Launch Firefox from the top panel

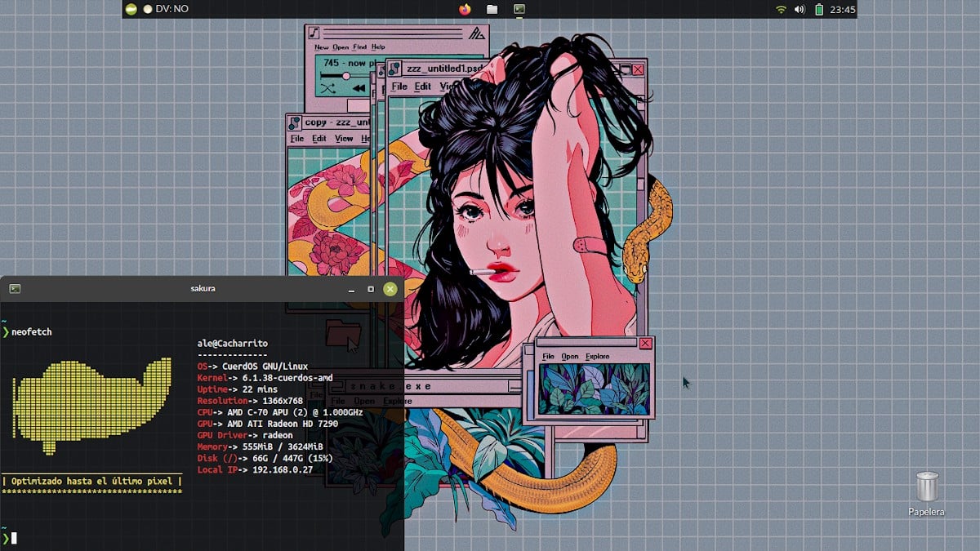pos(465,9)
